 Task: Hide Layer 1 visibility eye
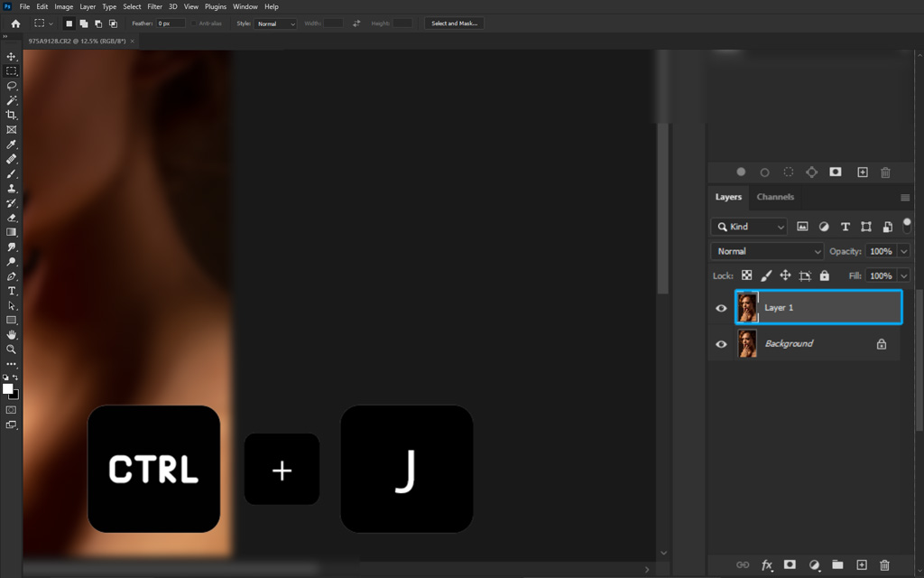(x=721, y=308)
